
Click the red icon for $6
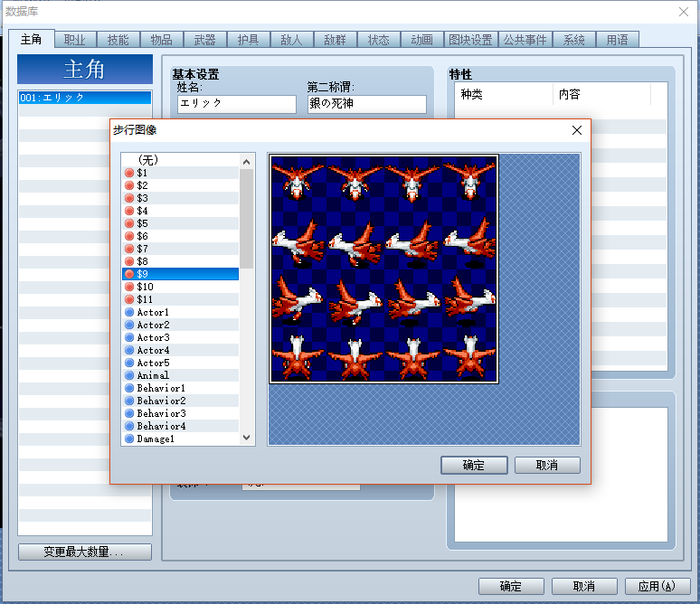(x=129, y=236)
